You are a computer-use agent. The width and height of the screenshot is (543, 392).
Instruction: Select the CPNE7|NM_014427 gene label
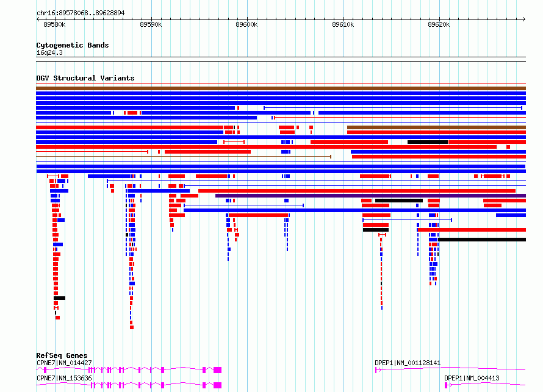[64, 363]
